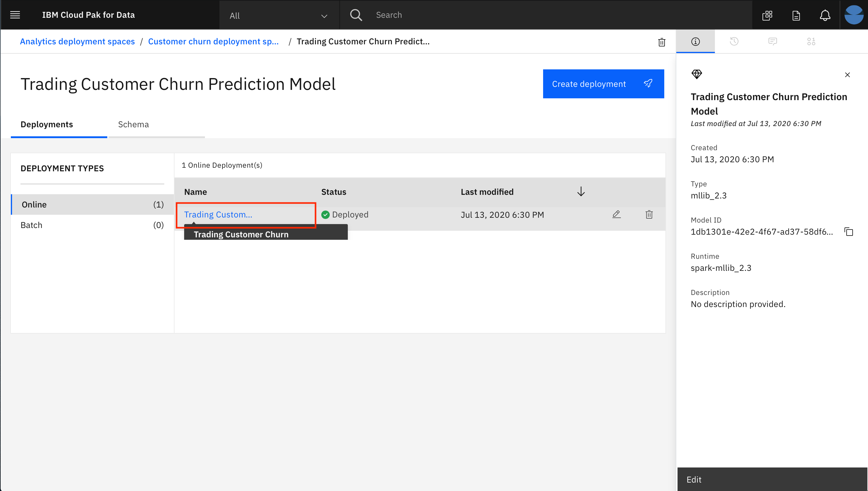Copy the Model ID to clipboard
The height and width of the screenshot is (491, 868).
click(x=848, y=232)
